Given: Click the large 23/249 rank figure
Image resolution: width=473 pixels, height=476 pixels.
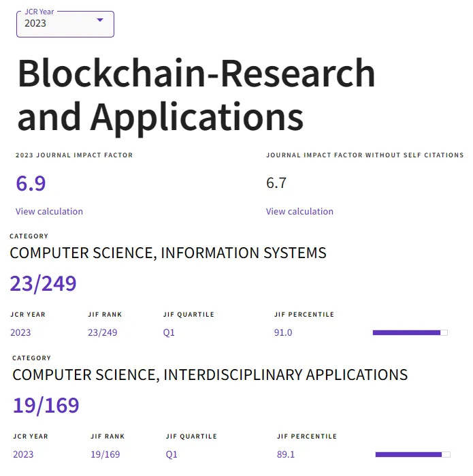Looking at the screenshot, I should pyautogui.click(x=43, y=284).
